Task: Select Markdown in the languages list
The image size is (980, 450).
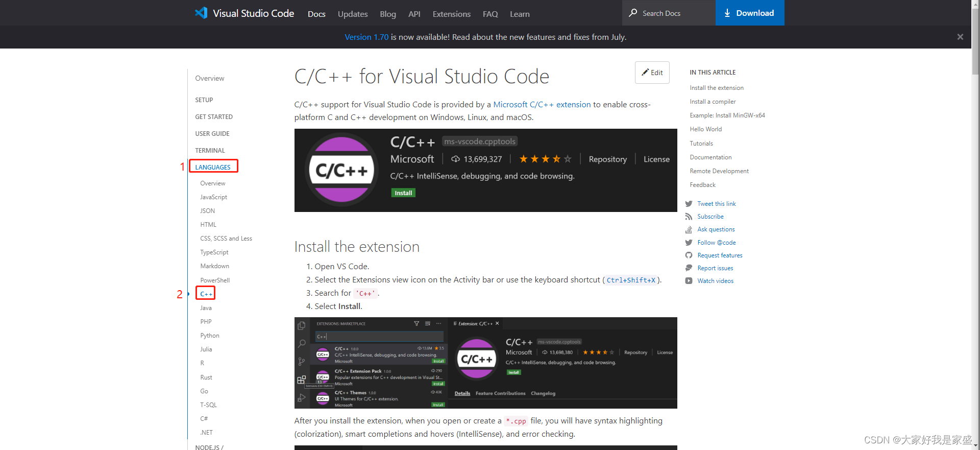Action: (x=215, y=266)
